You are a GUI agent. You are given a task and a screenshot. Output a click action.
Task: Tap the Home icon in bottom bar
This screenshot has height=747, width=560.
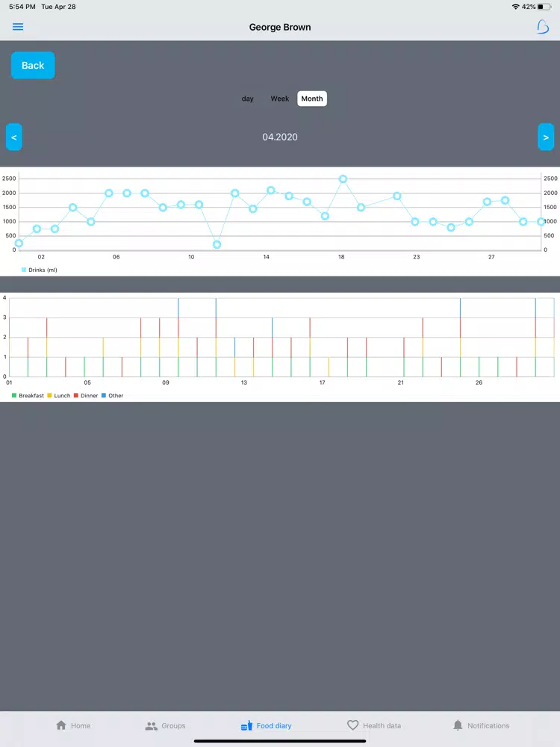61,725
